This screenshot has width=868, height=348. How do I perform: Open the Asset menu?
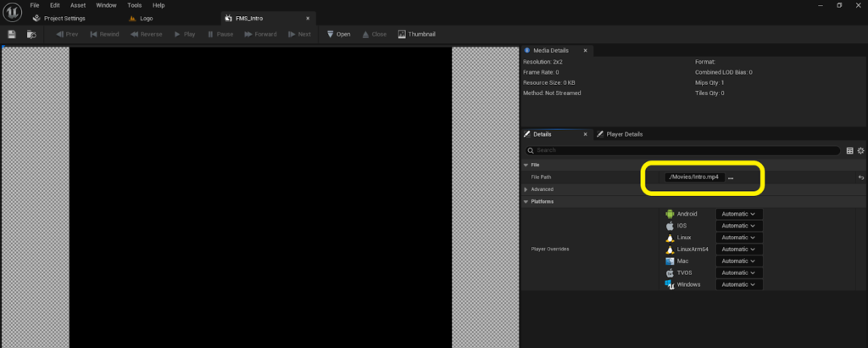click(78, 5)
